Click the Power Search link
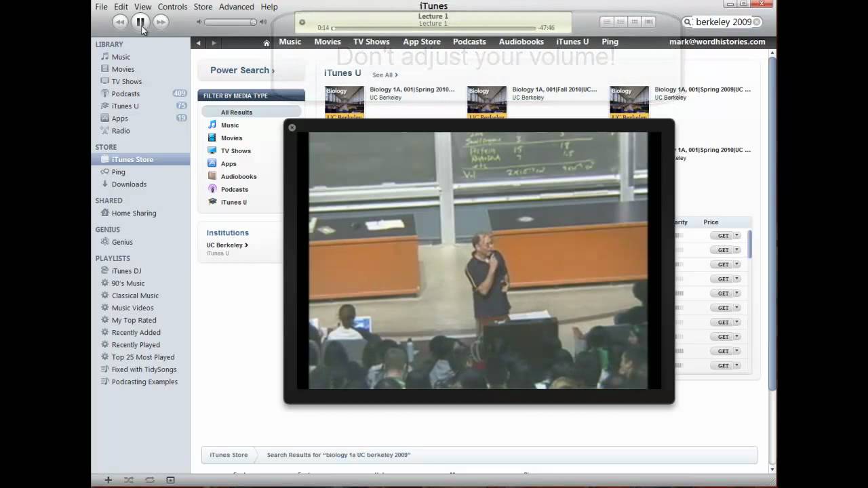Image resolution: width=868 pixels, height=488 pixels. coord(242,70)
